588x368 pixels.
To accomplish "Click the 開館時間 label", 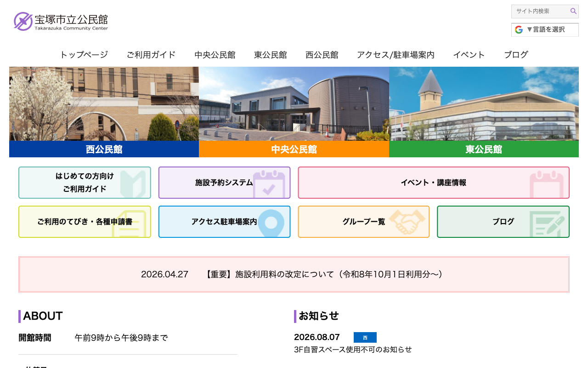I will (x=35, y=338).
